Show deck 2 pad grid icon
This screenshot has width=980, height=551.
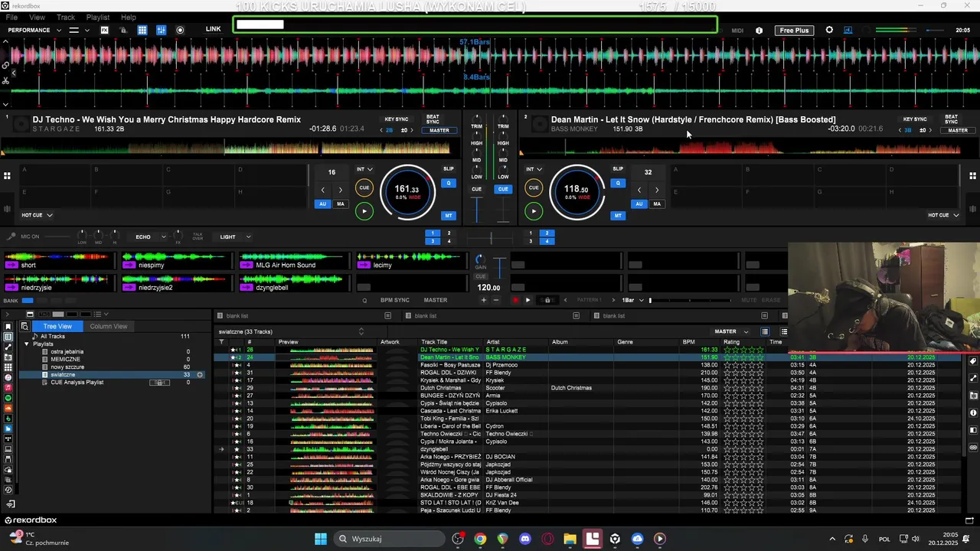pos(972,176)
